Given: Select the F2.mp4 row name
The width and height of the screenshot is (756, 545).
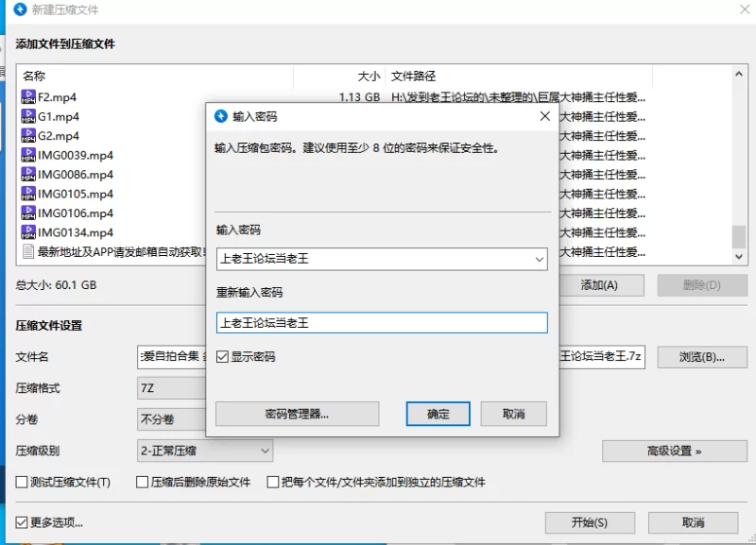Looking at the screenshot, I should tap(57, 97).
